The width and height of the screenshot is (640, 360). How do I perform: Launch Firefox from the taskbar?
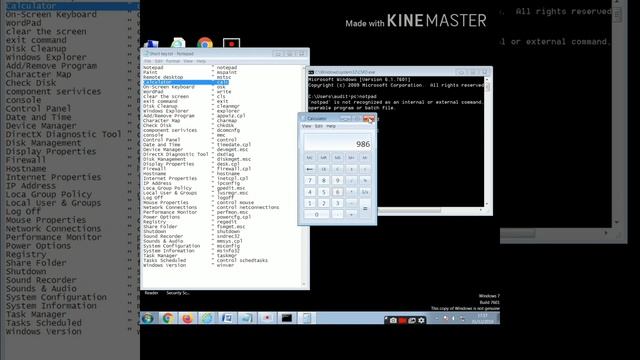point(187,318)
